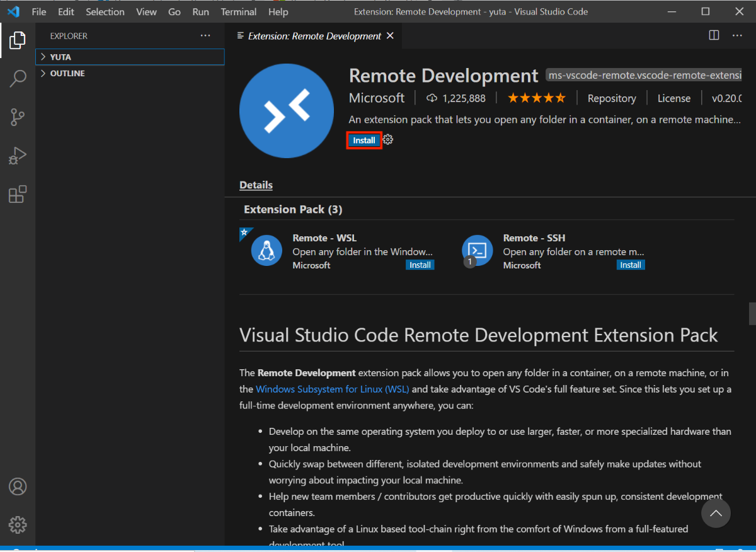Click Microsoft publisher under Remote - WSL
Screen dimensions: 756x552
point(311,265)
